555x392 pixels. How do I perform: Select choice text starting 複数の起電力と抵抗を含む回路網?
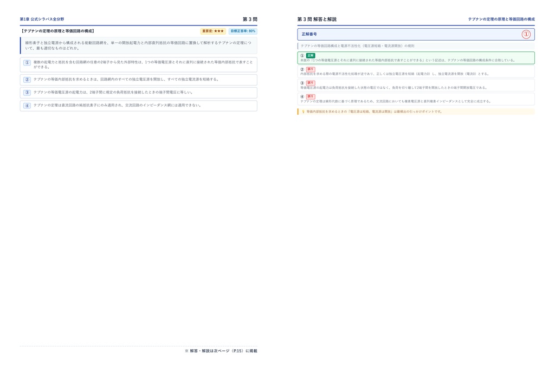[x=143, y=64]
